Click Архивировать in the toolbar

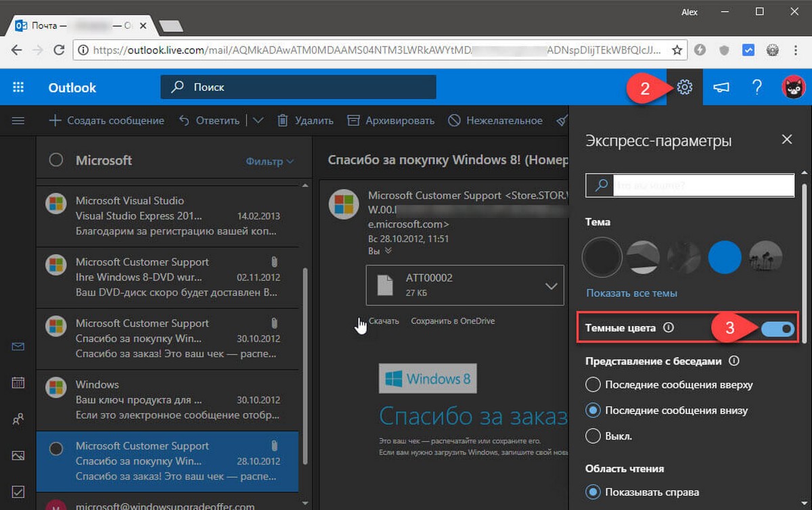(390, 120)
